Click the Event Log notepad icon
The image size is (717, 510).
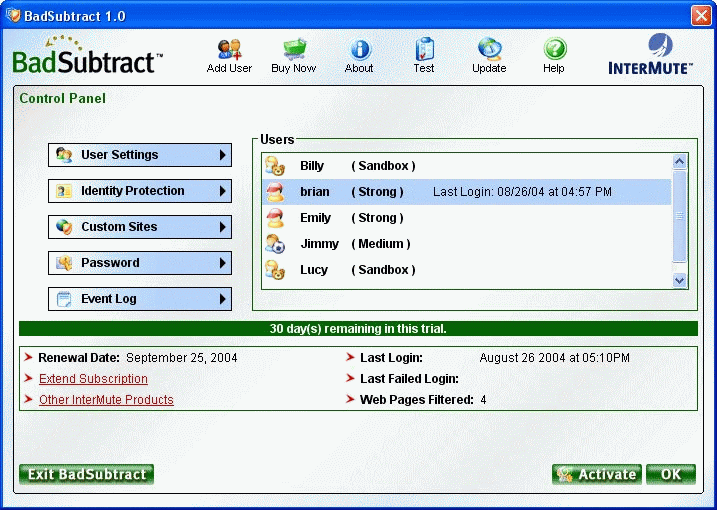click(x=64, y=299)
